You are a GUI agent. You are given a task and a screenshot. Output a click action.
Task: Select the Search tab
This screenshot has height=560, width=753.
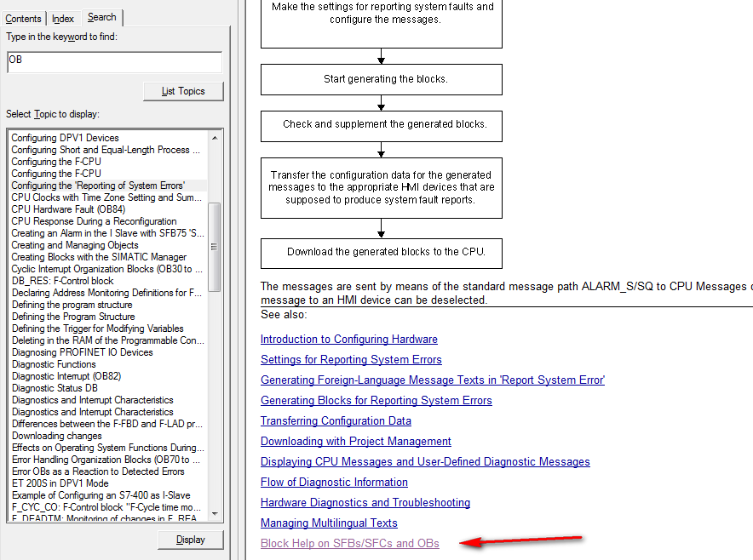tap(102, 17)
